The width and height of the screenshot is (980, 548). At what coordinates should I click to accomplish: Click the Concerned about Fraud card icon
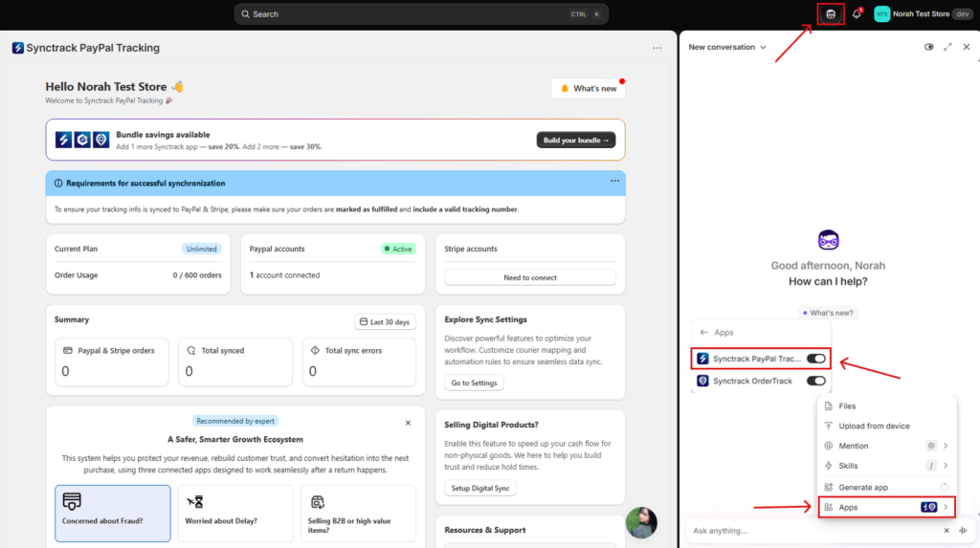[x=72, y=501]
